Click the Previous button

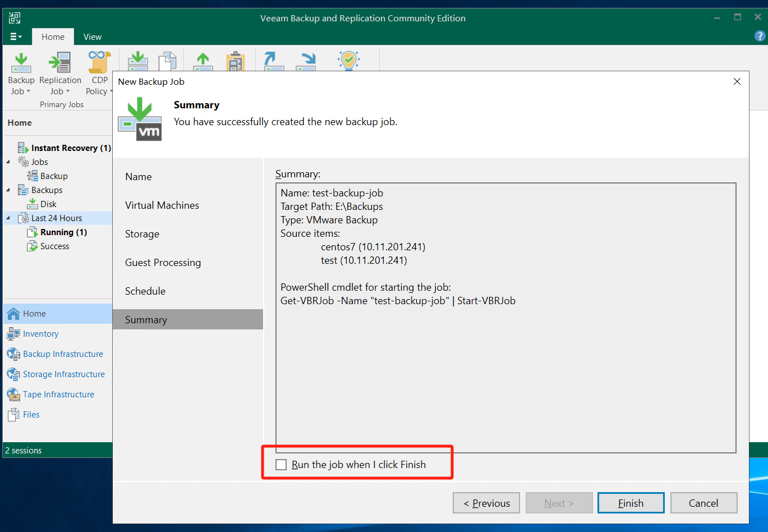[x=486, y=503]
